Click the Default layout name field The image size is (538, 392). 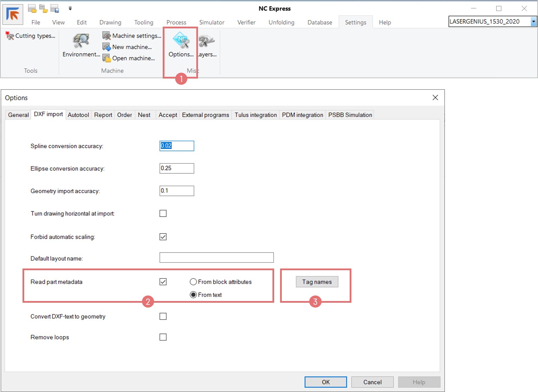(x=216, y=258)
